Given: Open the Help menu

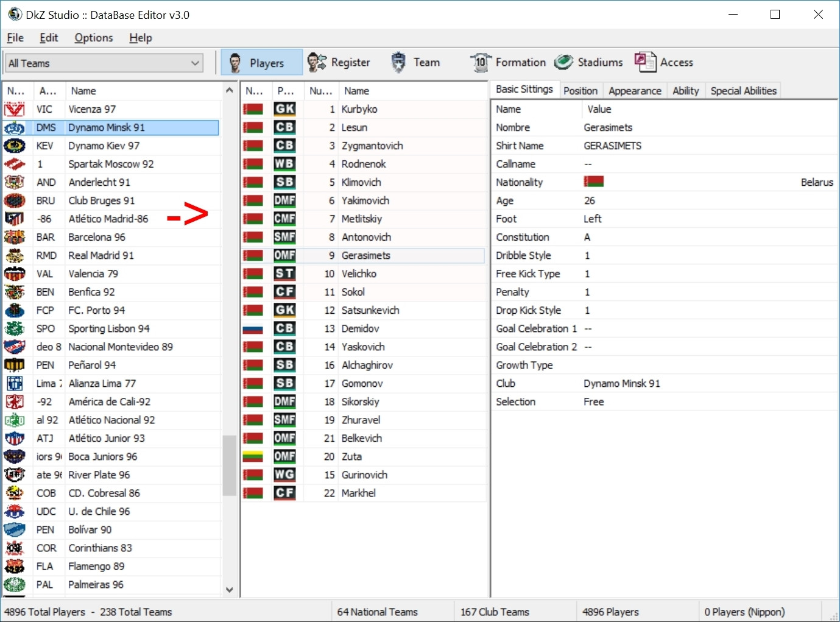Looking at the screenshot, I should tap(141, 38).
